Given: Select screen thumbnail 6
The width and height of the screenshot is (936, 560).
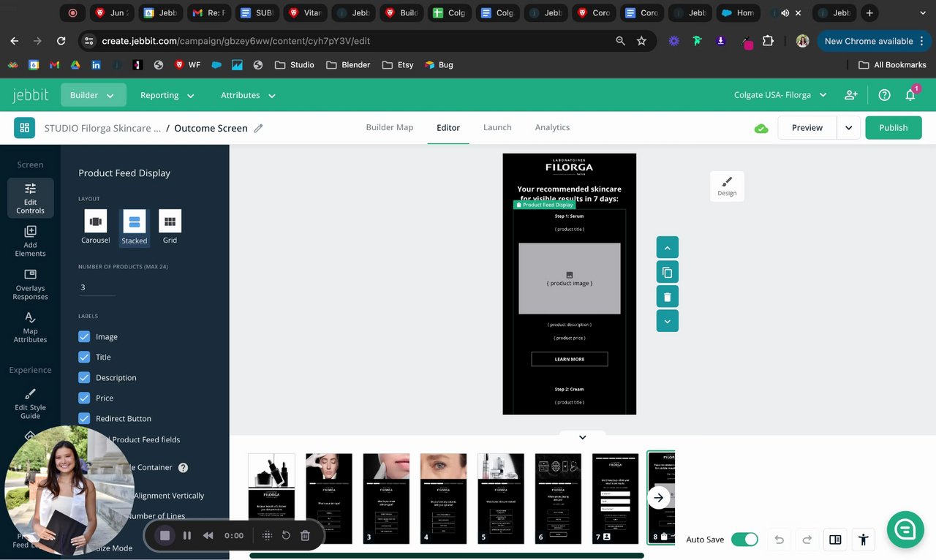Looking at the screenshot, I should coord(558,498).
